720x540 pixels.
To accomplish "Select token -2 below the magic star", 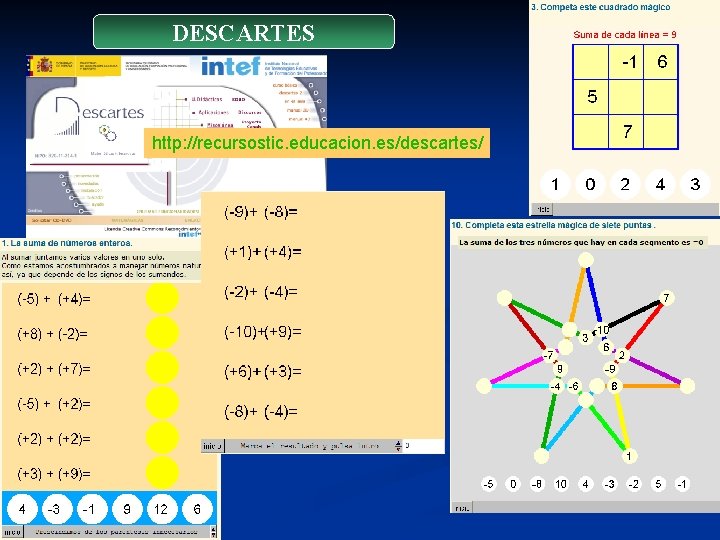I will 634,484.
